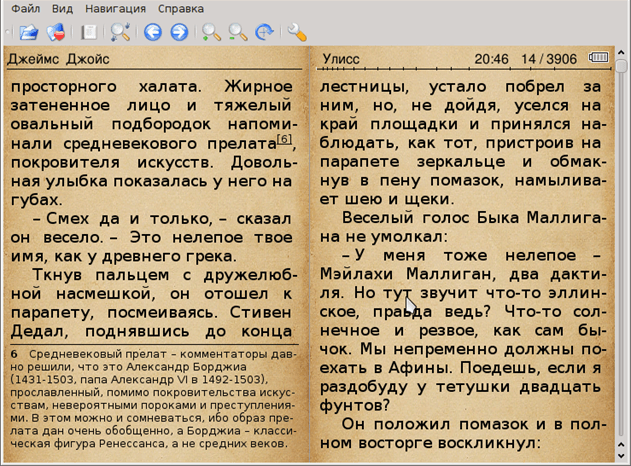
Task: Click the Open file folder icon
Action: (x=28, y=32)
